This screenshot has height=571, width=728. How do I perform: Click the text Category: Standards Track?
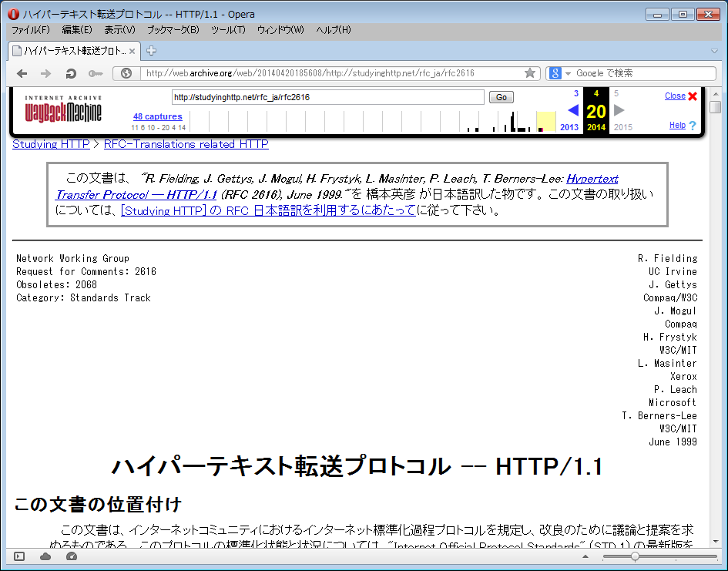83,297
